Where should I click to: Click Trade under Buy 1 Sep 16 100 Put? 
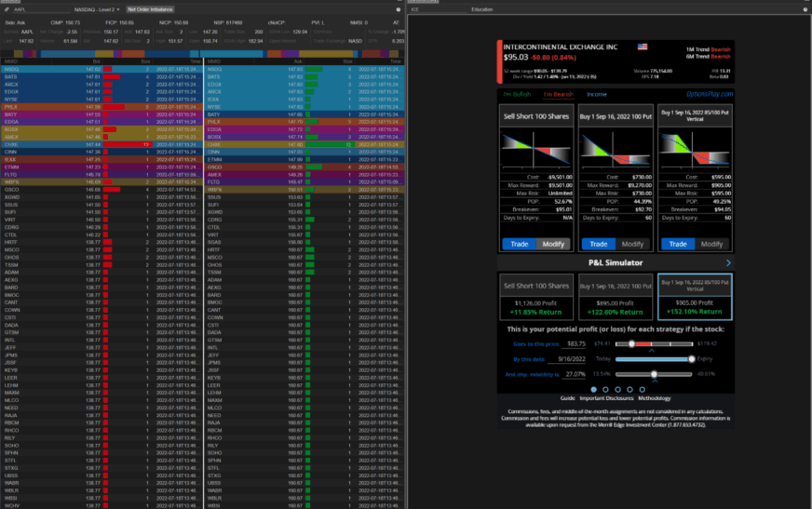[598, 244]
